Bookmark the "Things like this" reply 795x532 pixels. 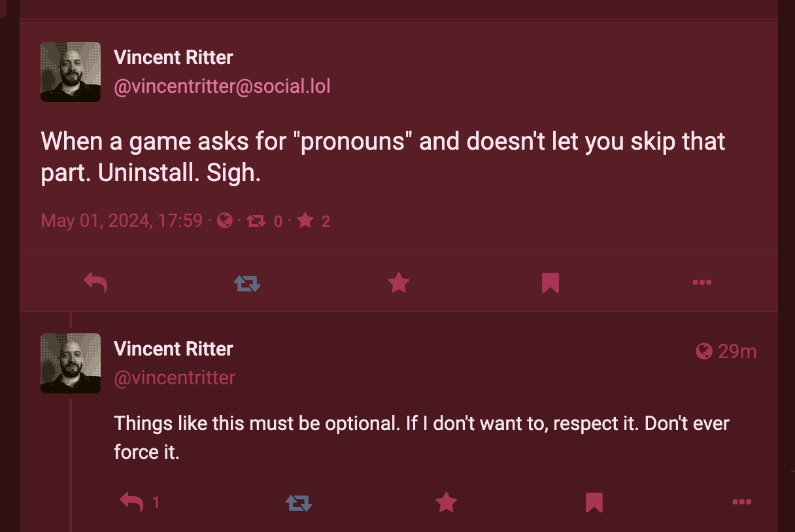pyautogui.click(x=594, y=502)
